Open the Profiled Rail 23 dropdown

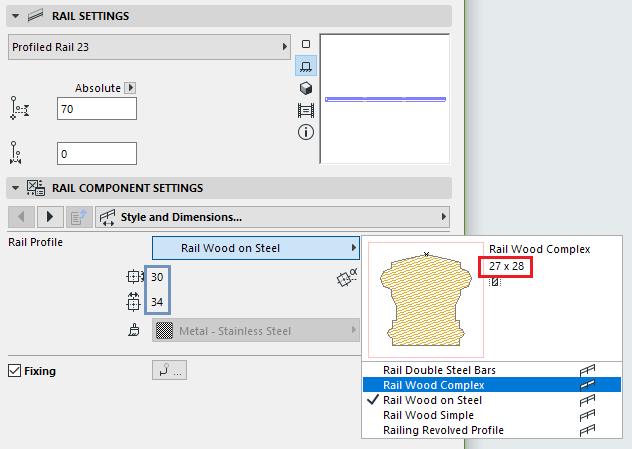click(x=149, y=47)
